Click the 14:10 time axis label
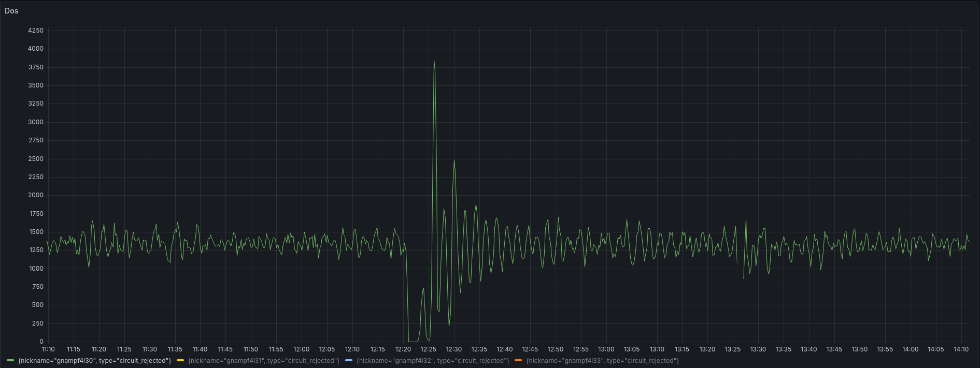980x368 pixels. click(x=961, y=349)
